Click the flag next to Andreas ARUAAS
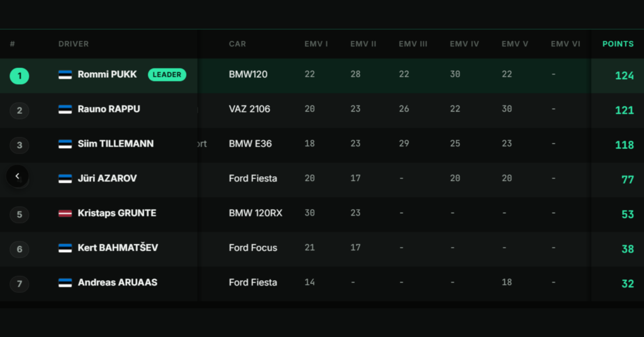 tap(65, 283)
